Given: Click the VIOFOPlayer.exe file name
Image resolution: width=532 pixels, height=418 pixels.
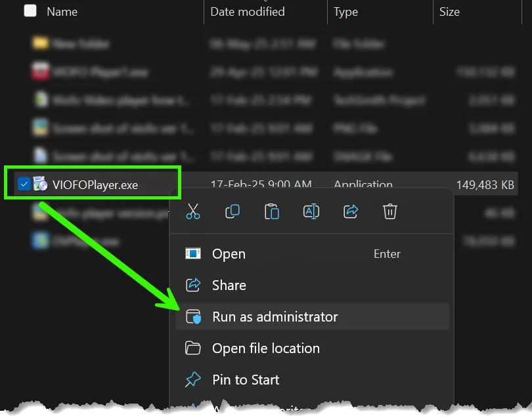Looking at the screenshot, I should pos(95,185).
